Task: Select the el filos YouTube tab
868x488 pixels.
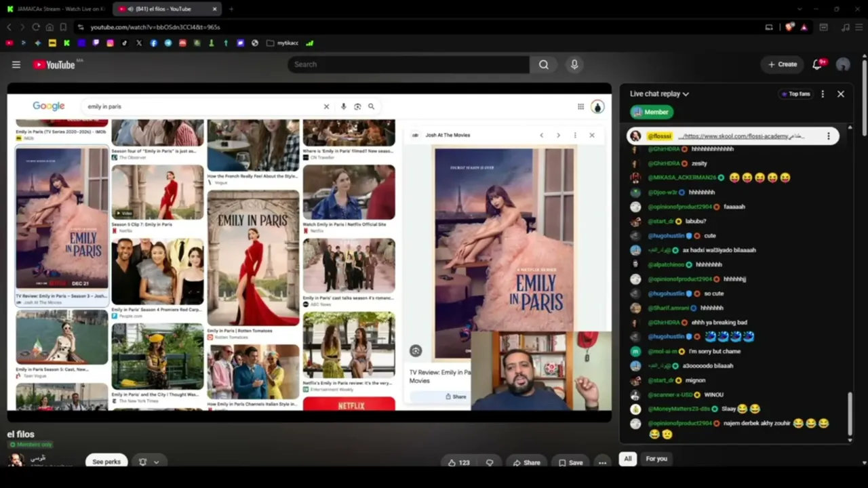Action: [166, 9]
